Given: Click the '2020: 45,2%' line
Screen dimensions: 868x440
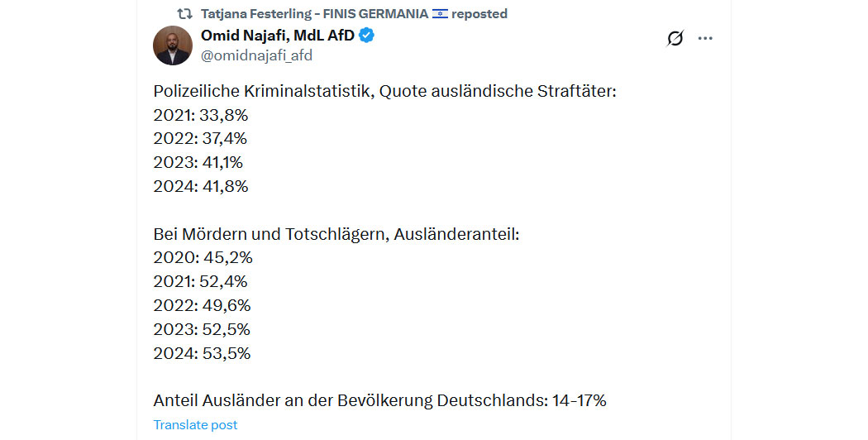Looking at the screenshot, I should pos(203,258).
